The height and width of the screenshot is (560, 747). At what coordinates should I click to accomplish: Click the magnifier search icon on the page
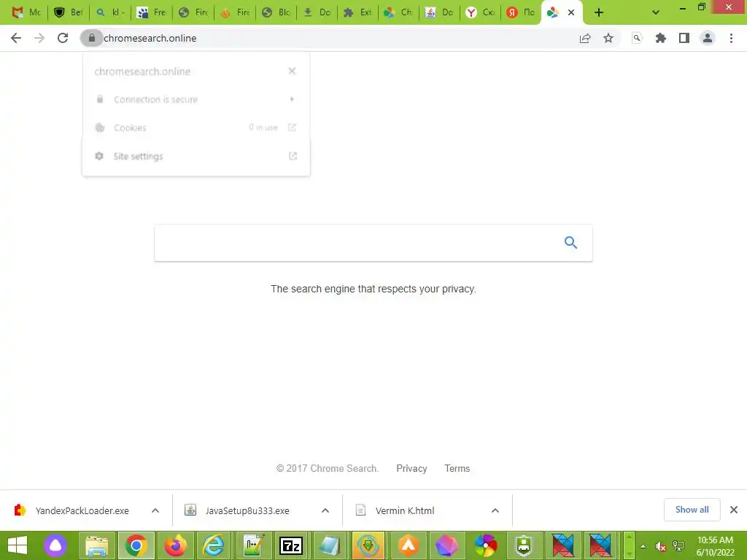point(570,243)
